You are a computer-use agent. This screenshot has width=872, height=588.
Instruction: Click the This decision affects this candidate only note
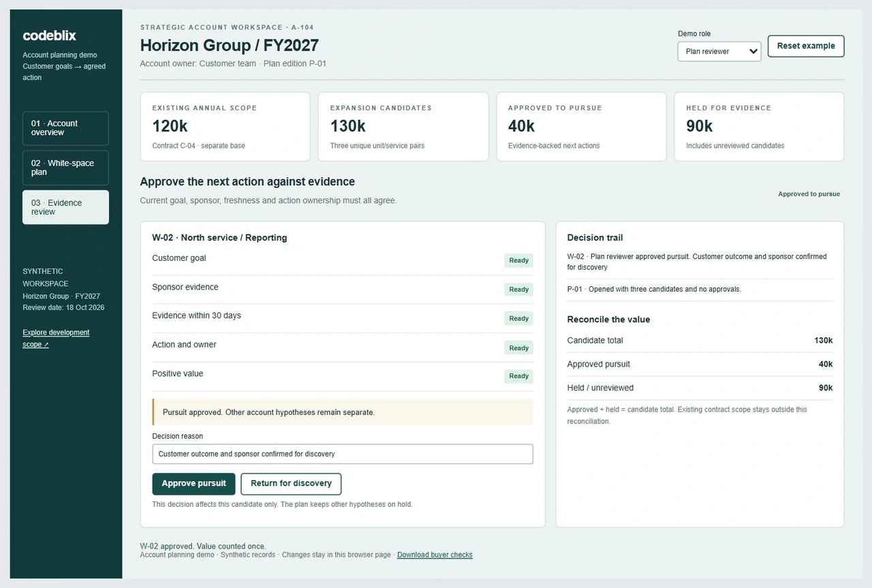tap(282, 505)
